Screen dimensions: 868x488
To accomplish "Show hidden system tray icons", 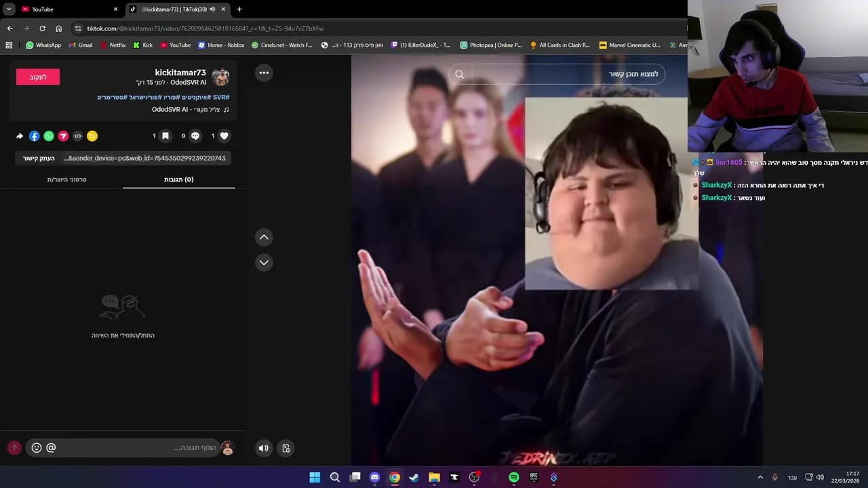I will coord(760,477).
